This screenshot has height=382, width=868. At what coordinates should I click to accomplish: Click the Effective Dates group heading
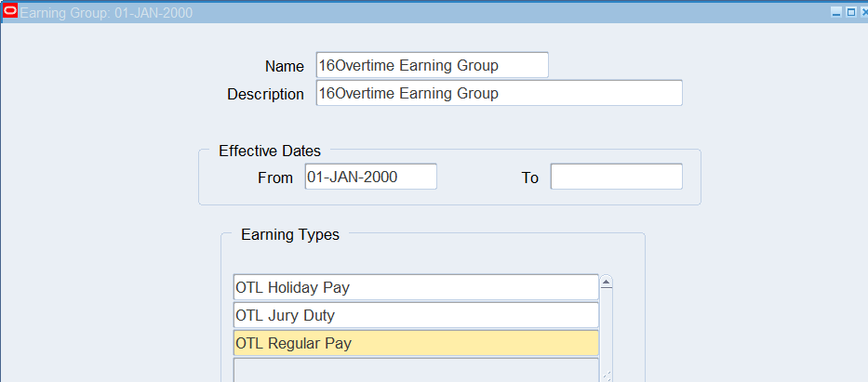click(x=269, y=151)
